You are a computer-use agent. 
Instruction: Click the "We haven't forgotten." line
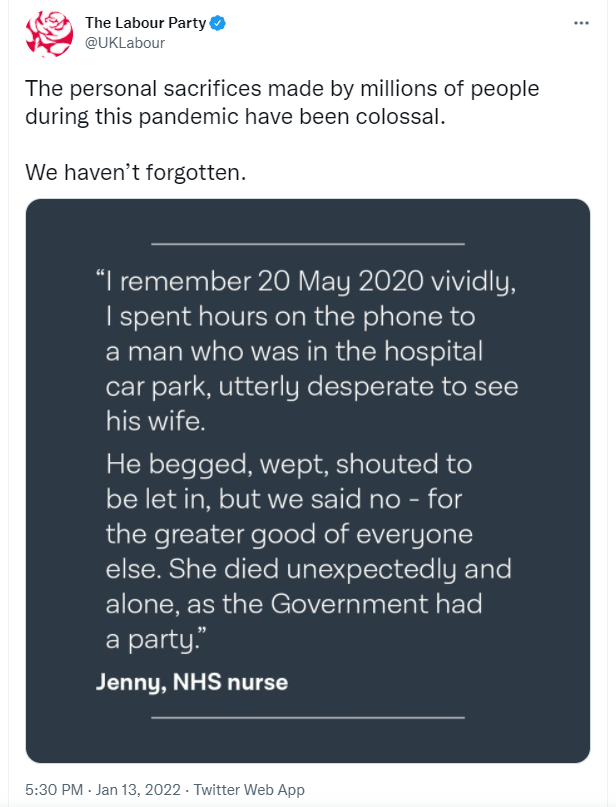(x=135, y=173)
